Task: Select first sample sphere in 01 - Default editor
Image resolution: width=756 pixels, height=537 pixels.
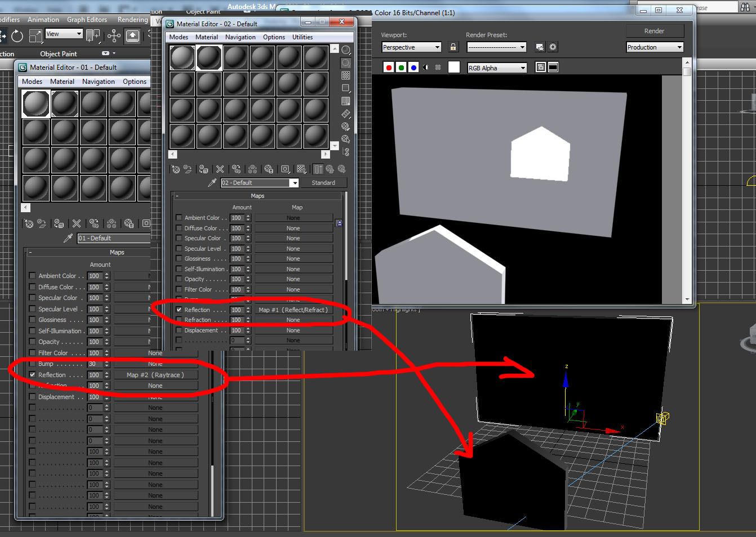Action: point(36,104)
